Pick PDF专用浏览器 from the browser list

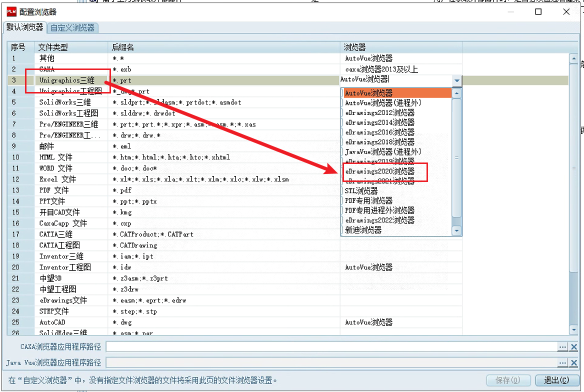pos(368,200)
